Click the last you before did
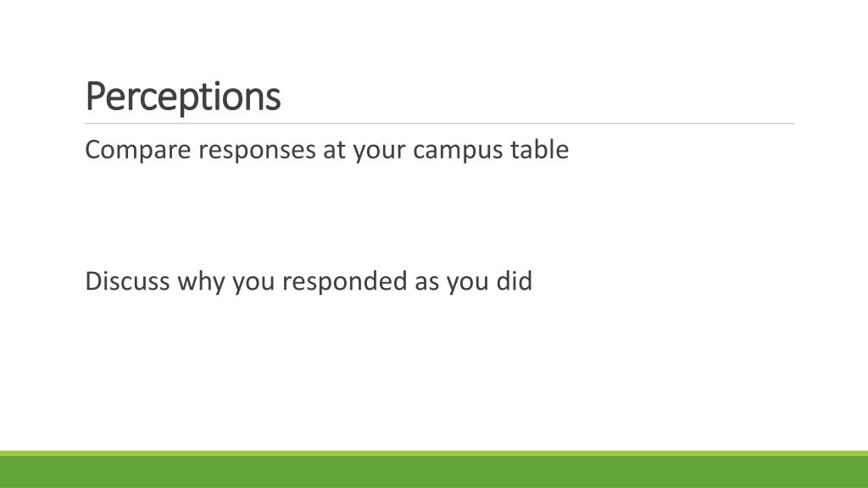868x488 pixels. (x=468, y=283)
